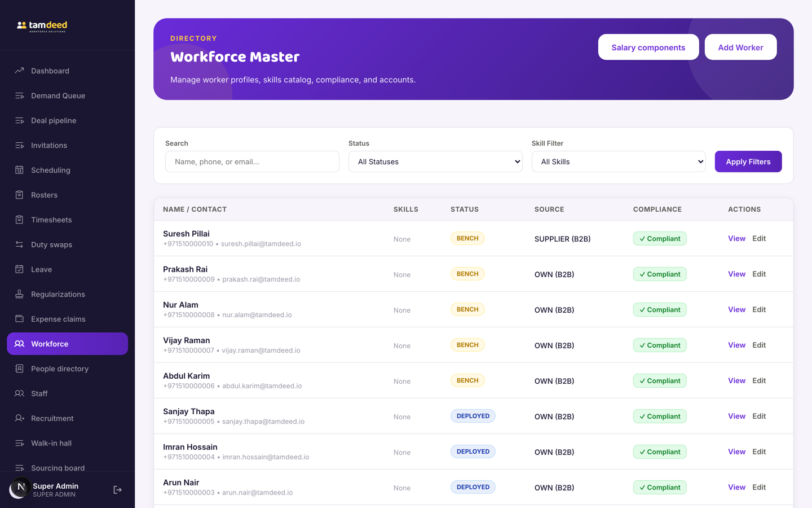Viewport: 812px width, 508px height.
Task: Click the Rosters clipboard icon
Action: [19, 195]
